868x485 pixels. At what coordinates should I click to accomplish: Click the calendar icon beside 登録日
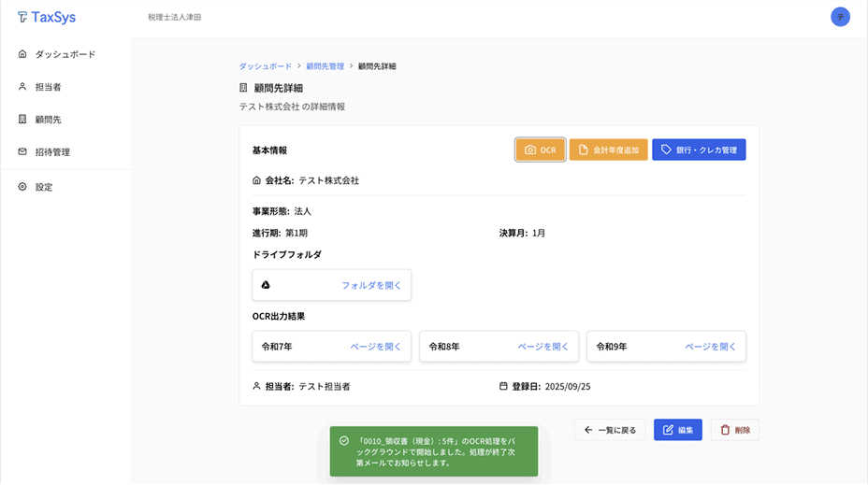[x=503, y=386]
